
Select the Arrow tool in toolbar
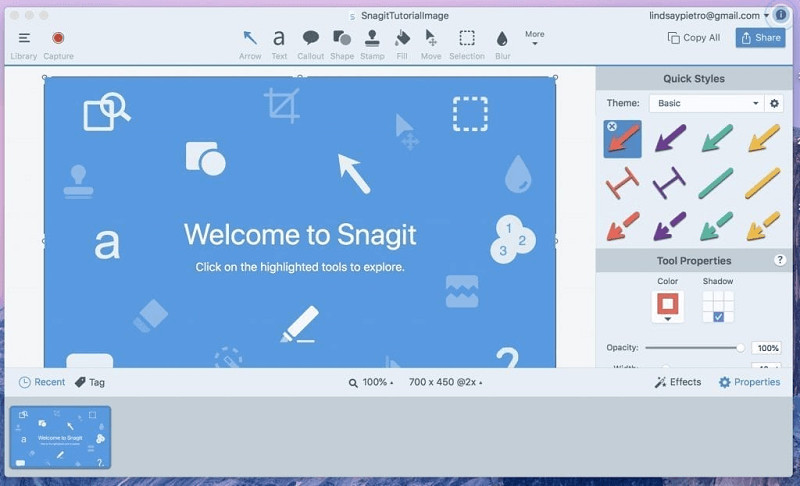pyautogui.click(x=250, y=40)
